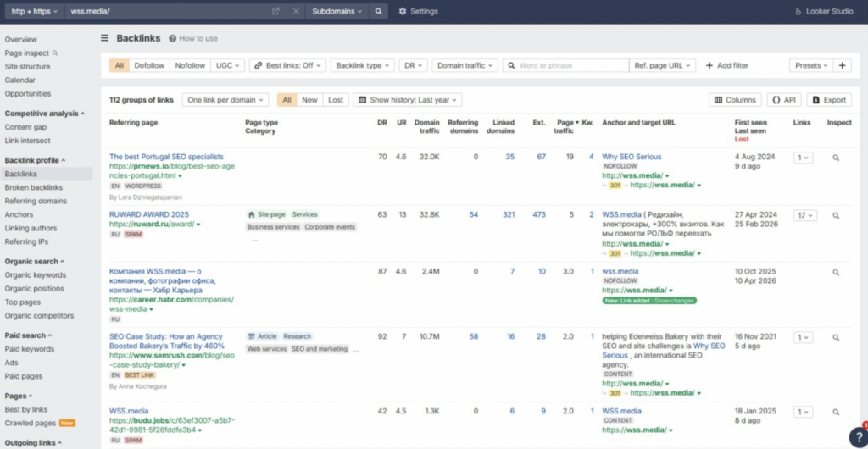The height and width of the screenshot is (449, 868).
Task: Open One link per domain dropdown
Action: [225, 100]
